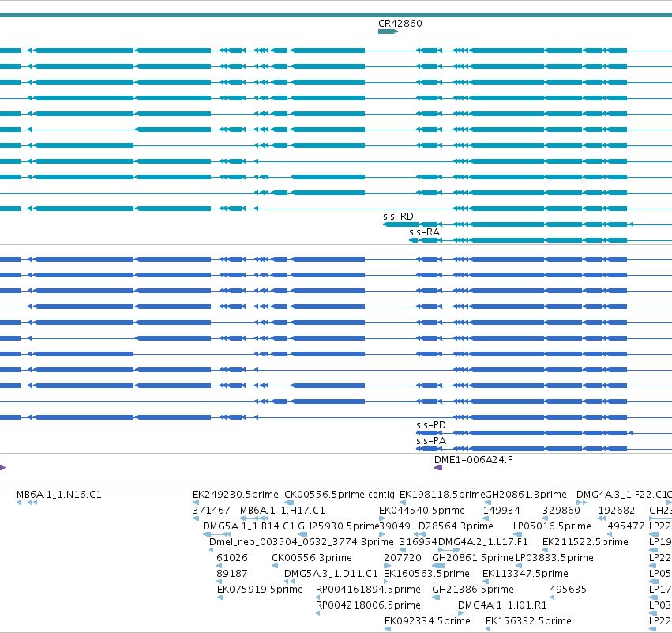The width and height of the screenshot is (672, 633).
Task: Select the EK044540.5prime EST label
Action: point(422,511)
